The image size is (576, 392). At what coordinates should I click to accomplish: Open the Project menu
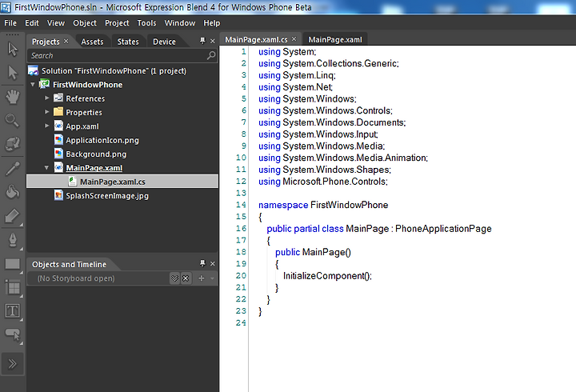117,22
